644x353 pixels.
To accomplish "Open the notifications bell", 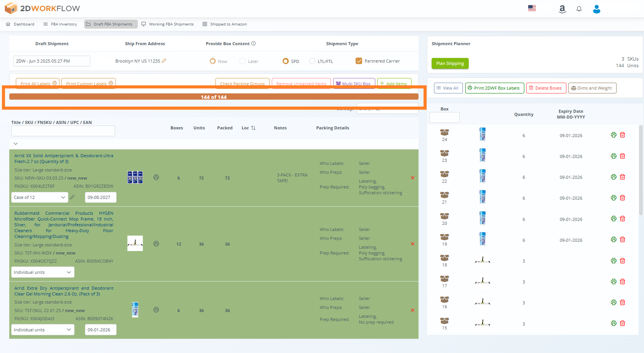I will [579, 8].
